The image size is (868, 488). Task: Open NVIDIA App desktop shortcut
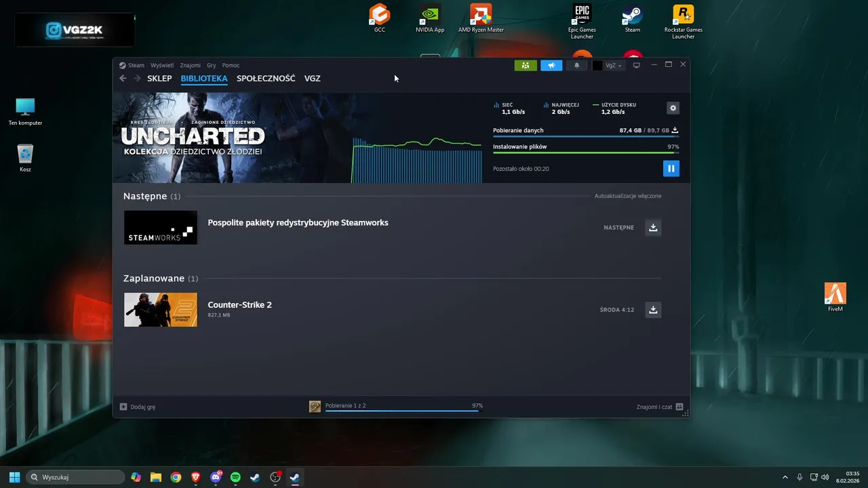click(430, 18)
